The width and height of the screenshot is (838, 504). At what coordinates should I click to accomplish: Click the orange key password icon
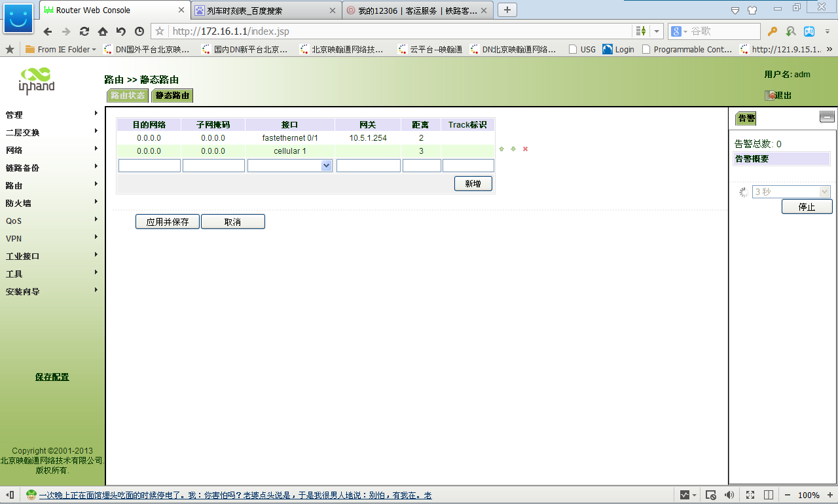pyautogui.click(x=773, y=31)
